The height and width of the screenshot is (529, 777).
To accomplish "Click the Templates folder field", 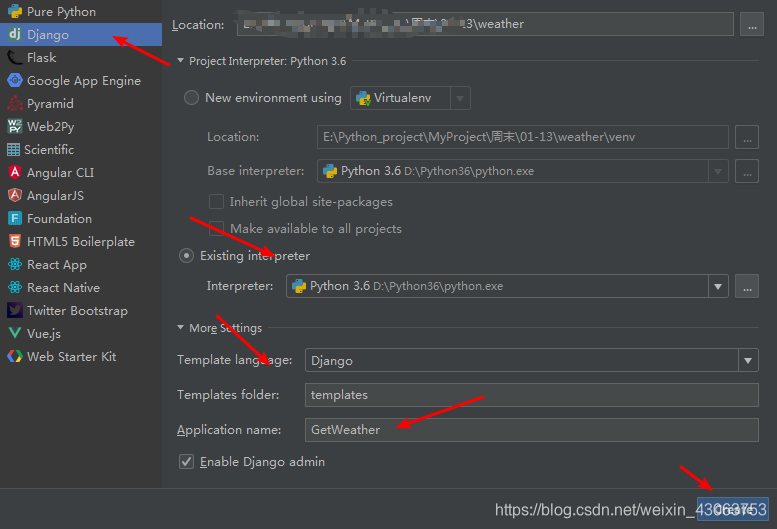I will click(x=532, y=395).
